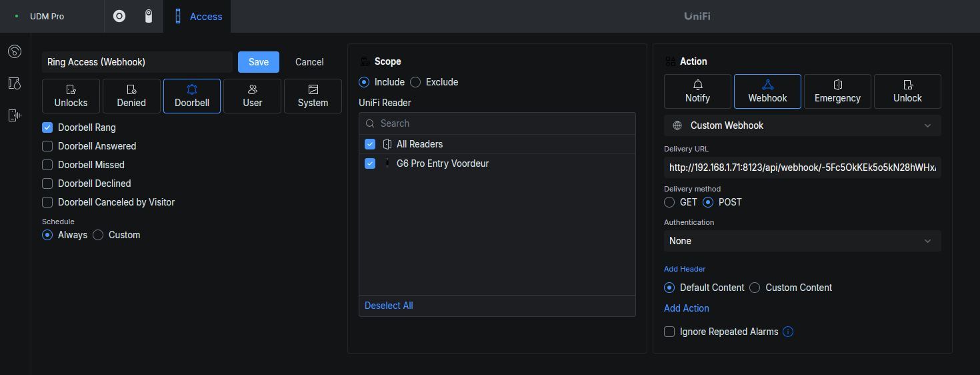Click the Add Action link
This screenshot has width=980, height=375.
tap(687, 308)
